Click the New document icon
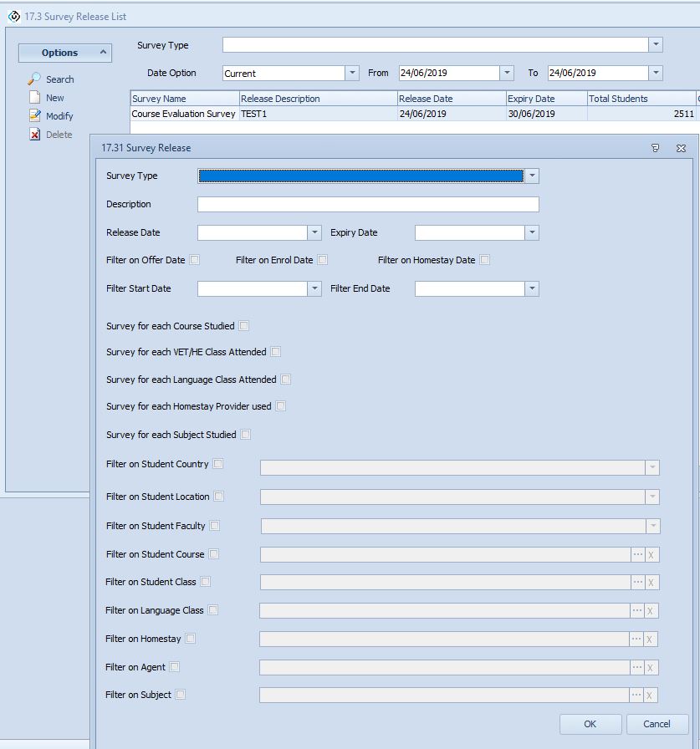The image size is (700, 749). pyautogui.click(x=34, y=98)
